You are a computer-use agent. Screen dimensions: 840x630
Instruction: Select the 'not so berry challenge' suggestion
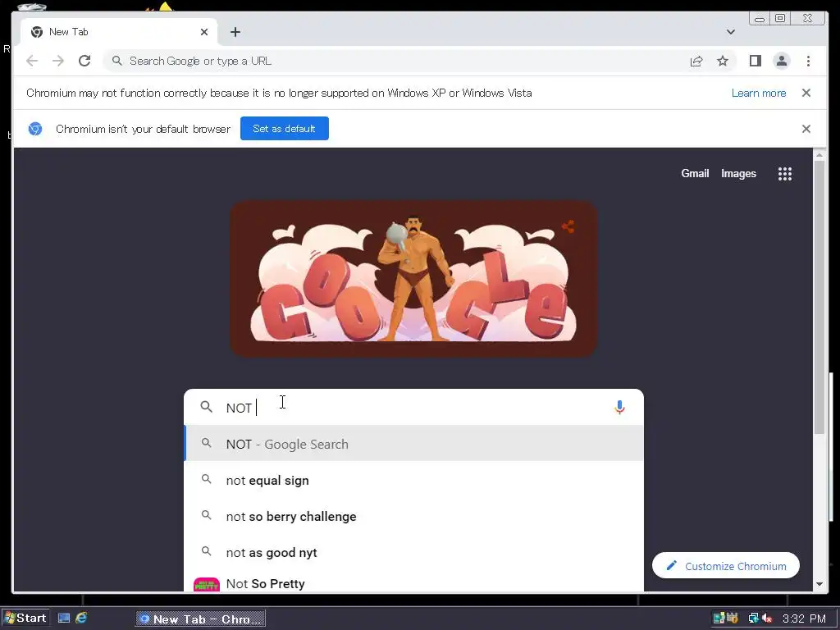point(413,517)
